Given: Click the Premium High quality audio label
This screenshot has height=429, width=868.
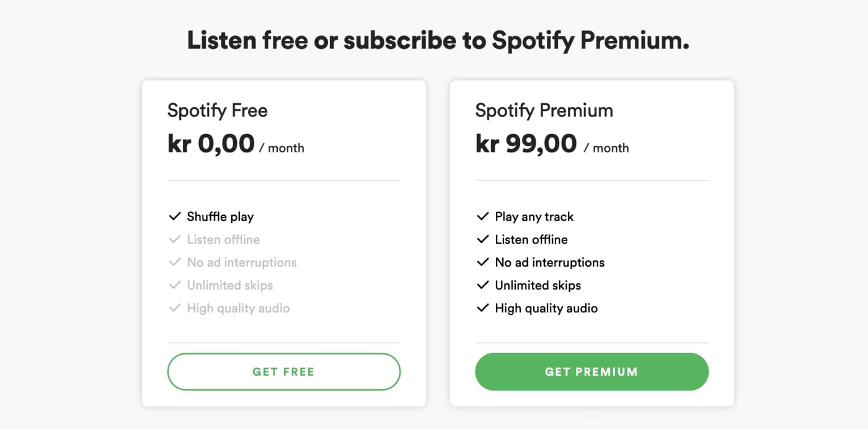Looking at the screenshot, I should coord(546,308).
